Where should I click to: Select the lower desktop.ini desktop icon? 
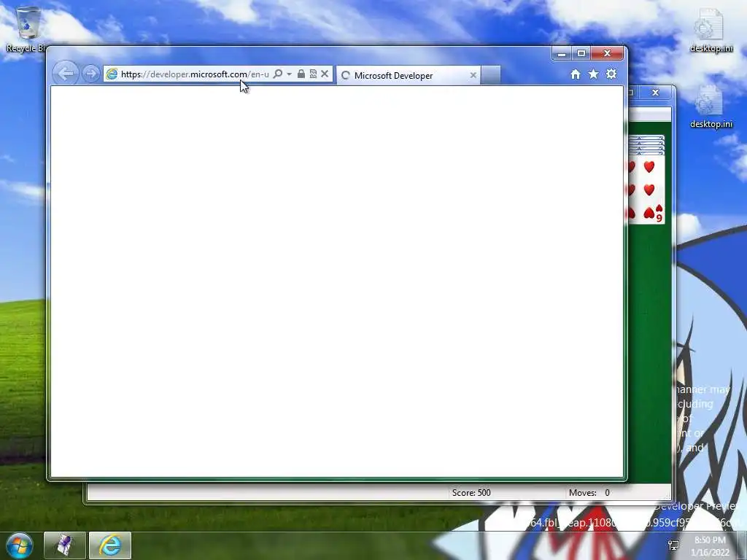[x=711, y=106]
